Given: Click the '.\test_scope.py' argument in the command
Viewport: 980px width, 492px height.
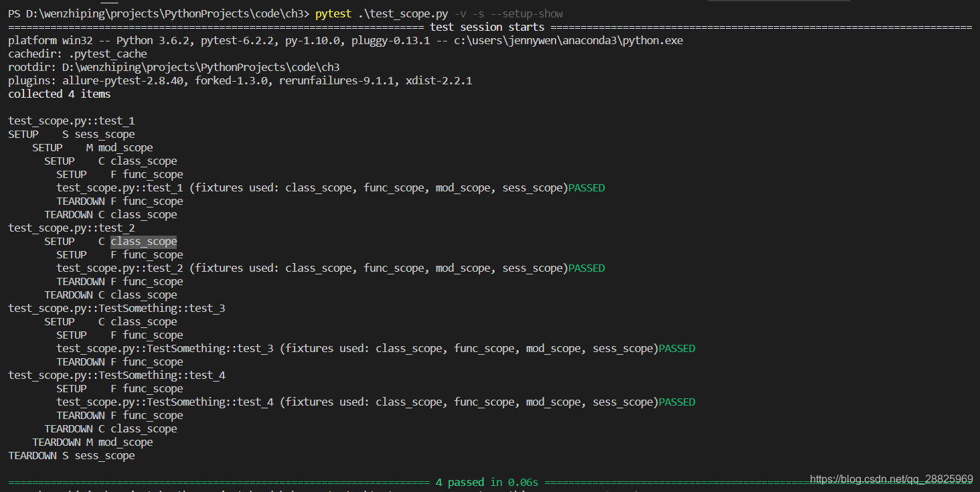Looking at the screenshot, I should (403, 14).
